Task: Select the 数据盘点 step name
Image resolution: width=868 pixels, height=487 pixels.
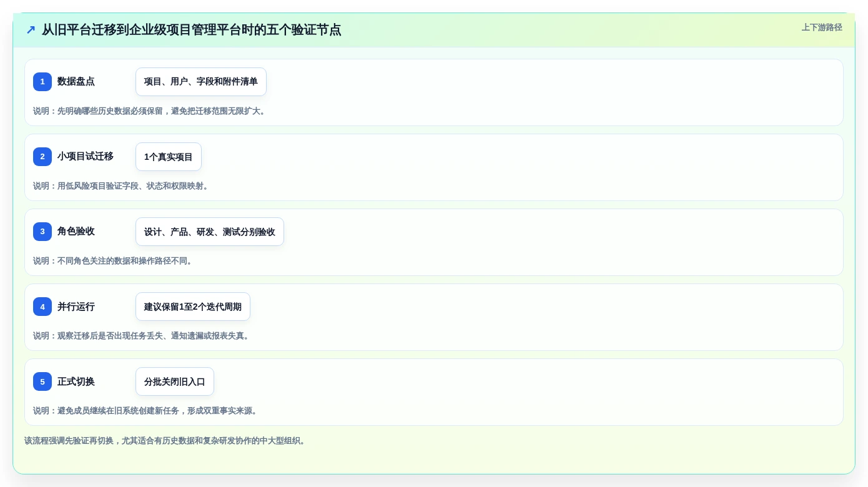Action: coord(76,82)
